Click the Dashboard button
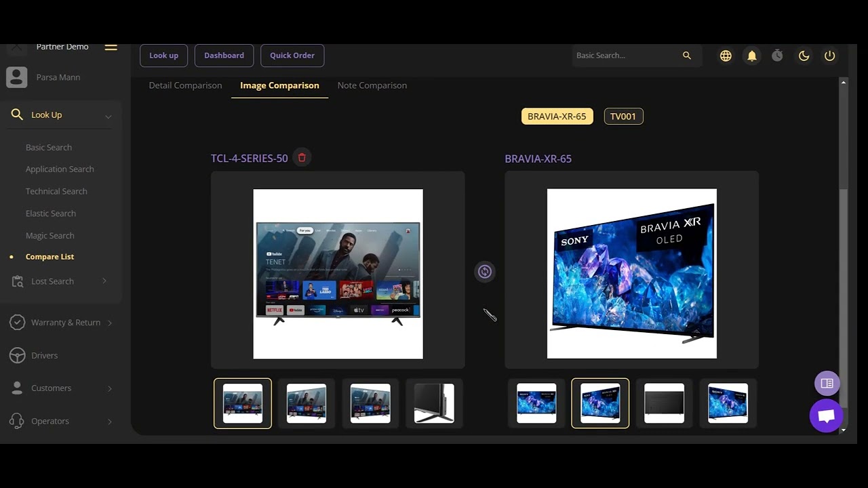 pyautogui.click(x=224, y=56)
